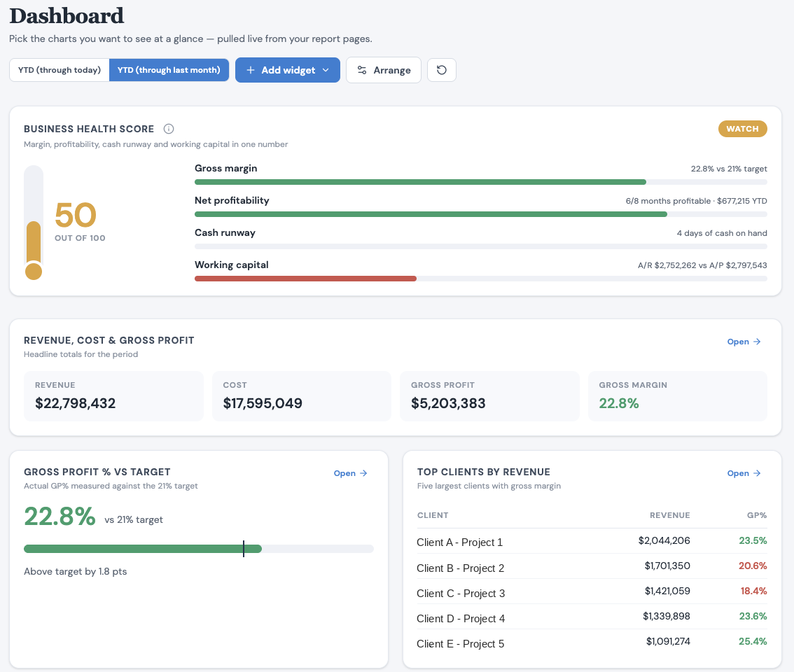The width and height of the screenshot is (794, 672).
Task: Click the '4 days of cash on hand' text
Action: [722, 233]
